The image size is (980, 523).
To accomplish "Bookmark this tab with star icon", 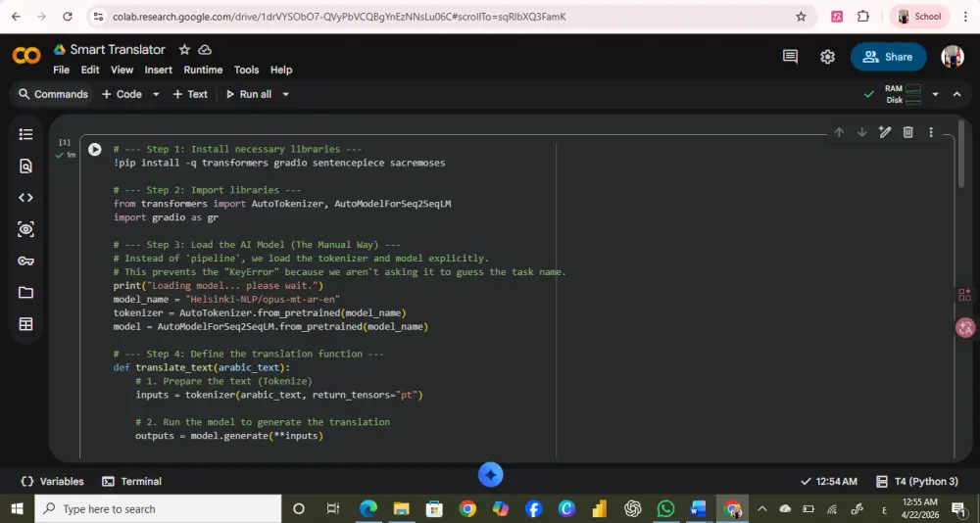I will click(802, 17).
